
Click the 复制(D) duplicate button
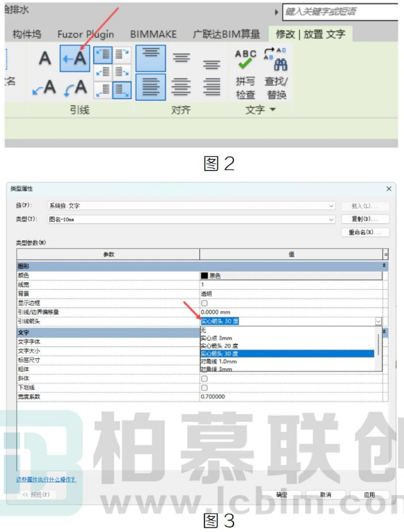pos(365,219)
